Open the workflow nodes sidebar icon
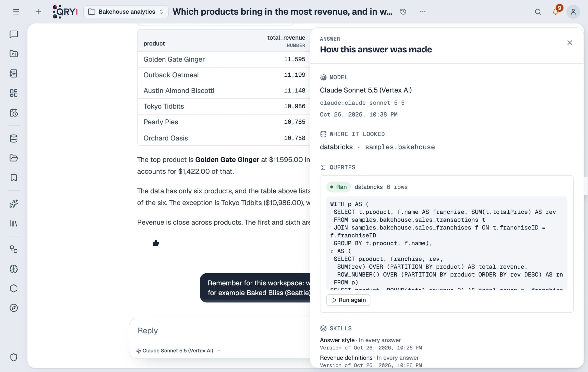This screenshot has width=588, height=372. [14, 249]
